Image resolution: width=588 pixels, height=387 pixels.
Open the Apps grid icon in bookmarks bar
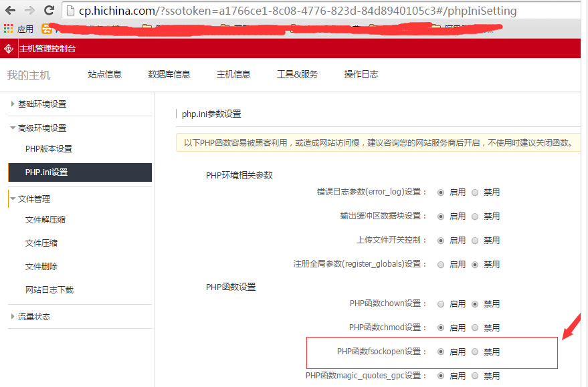pos(8,29)
